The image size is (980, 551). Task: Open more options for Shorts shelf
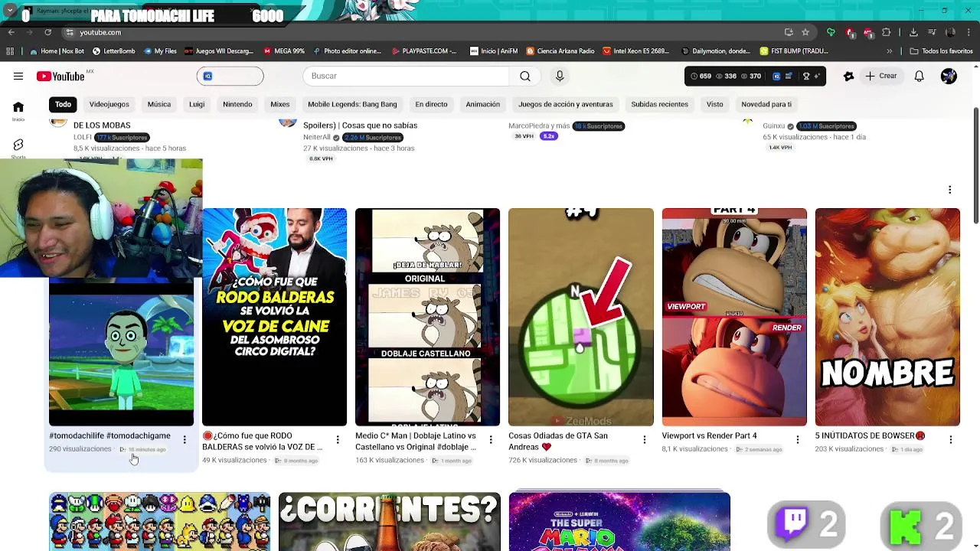point(949,190)
